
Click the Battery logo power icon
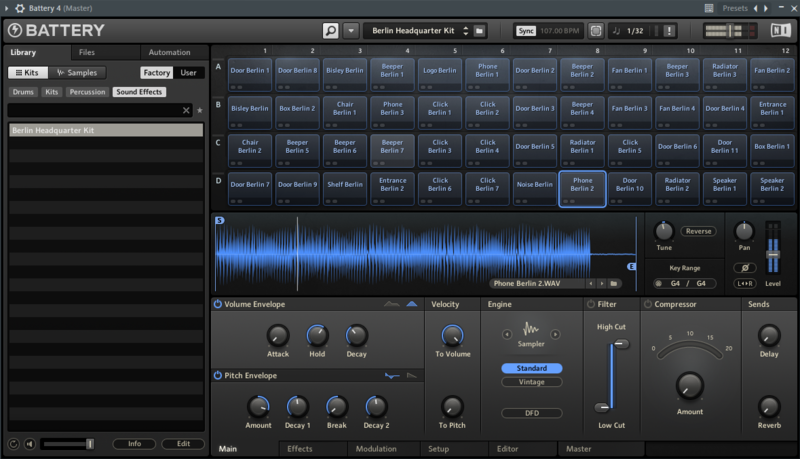[15, 31]
